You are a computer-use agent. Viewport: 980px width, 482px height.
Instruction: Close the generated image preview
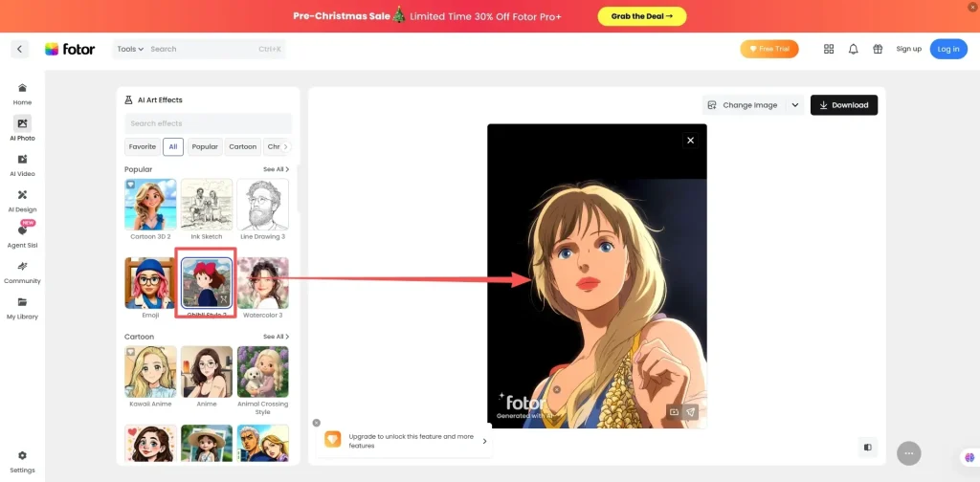pyautogui.click(x=691, y=141)
